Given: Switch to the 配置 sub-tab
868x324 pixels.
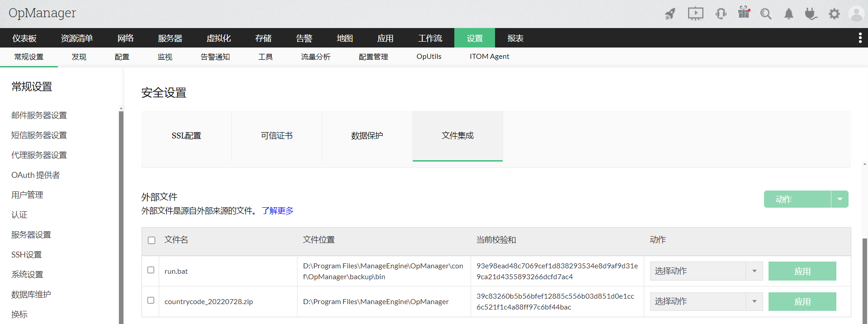Looking at the screenshot, I should (x=122, y=57).
